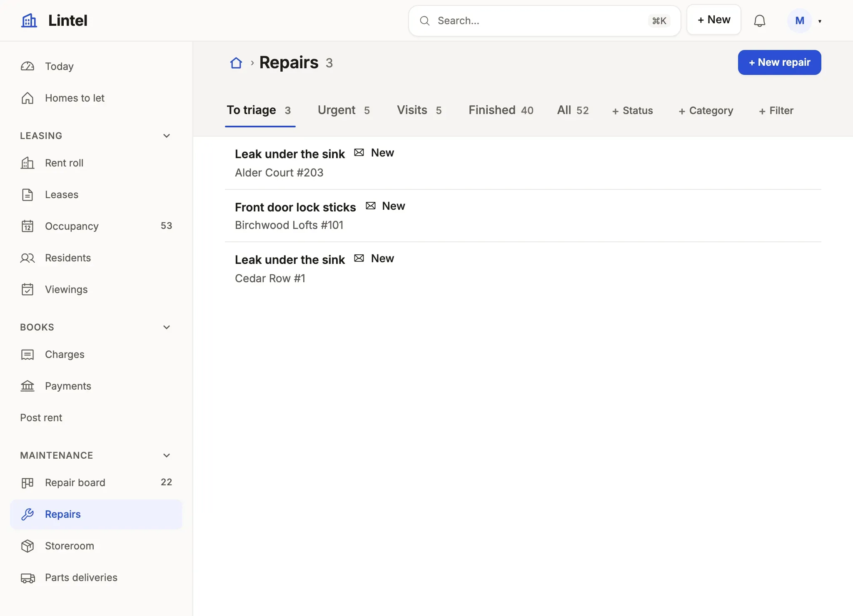Click the Viewings calendar-check icon
The height and width of the screenshot is (616, 853).
pos(27,289)
